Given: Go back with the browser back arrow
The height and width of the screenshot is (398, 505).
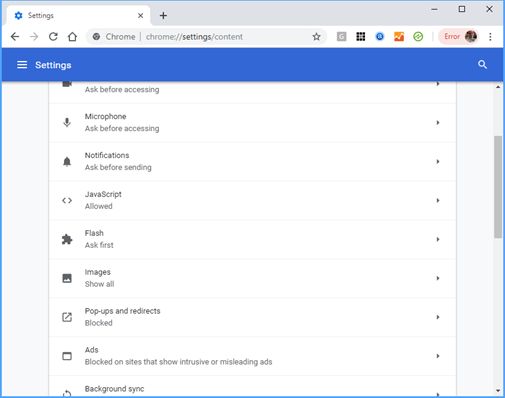Looking at the screenshot, I should point(15,37).
